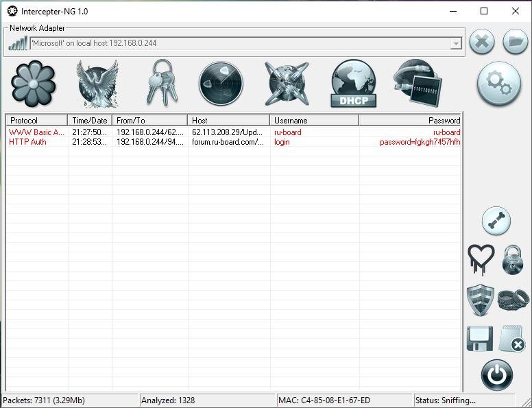The height and width of the screenshot is (408, 532).
Task: Open the NAT mode globe-with-cables icon
Action: point(287,84)
